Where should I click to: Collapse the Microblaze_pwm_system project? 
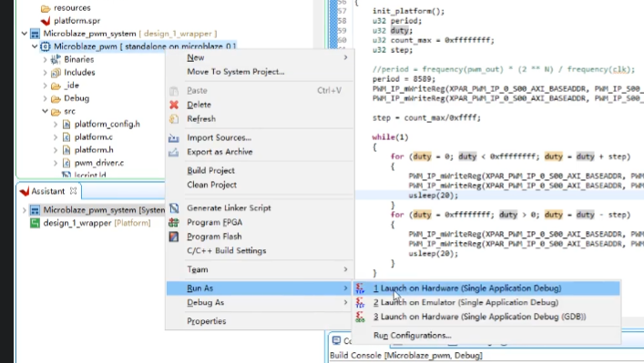tap(25, 34)
